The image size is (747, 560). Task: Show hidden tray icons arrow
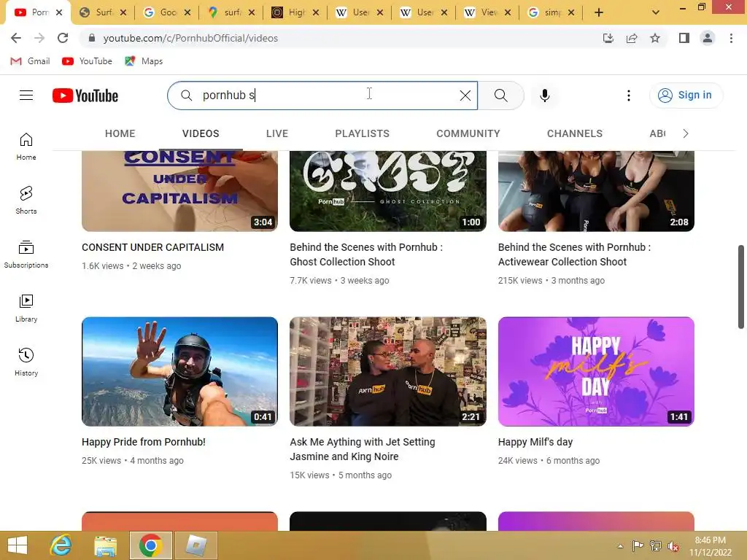tap(620, 546)
